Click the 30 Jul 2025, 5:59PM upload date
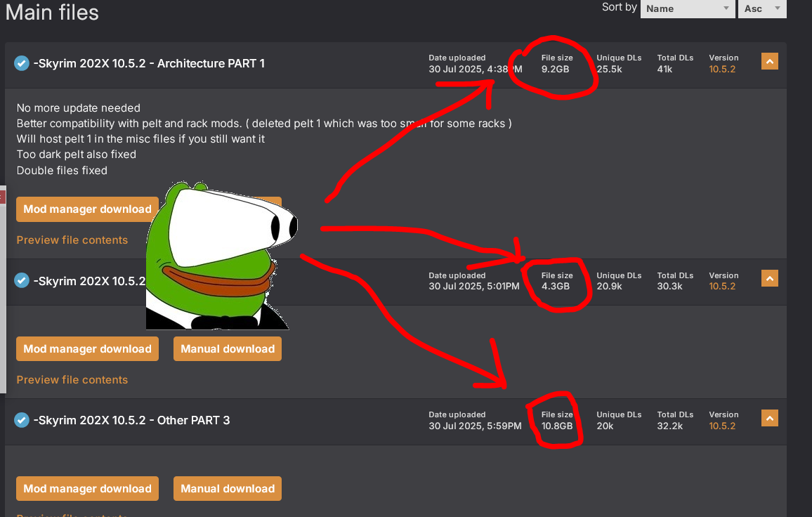The image size is (812, 517). (x=475, y=426)
